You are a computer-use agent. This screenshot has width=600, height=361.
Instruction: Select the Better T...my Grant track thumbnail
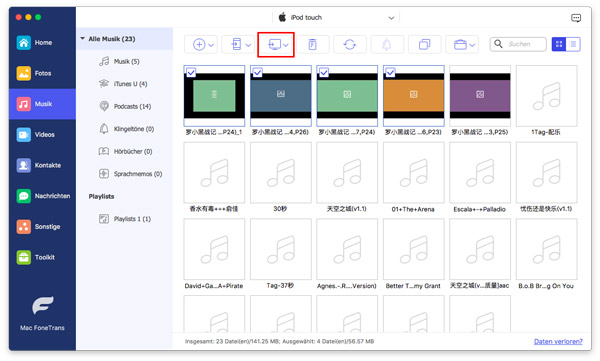413,249
